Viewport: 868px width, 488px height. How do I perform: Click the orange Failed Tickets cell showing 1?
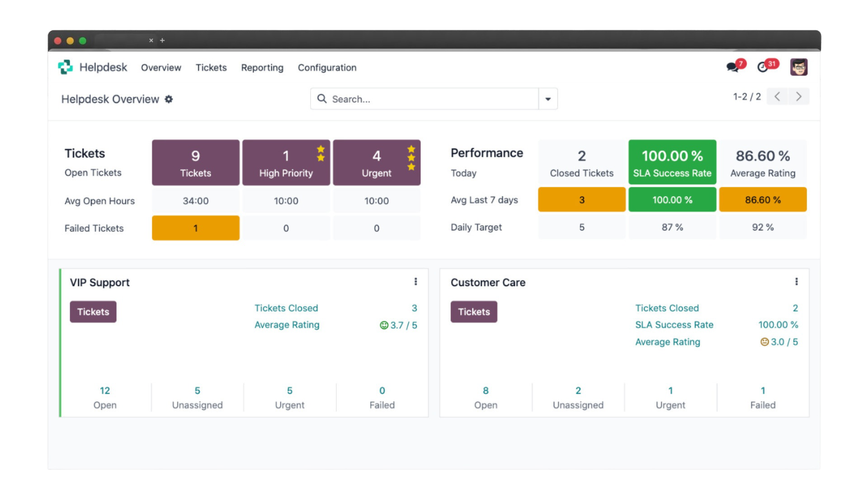[x=196, y=228]
